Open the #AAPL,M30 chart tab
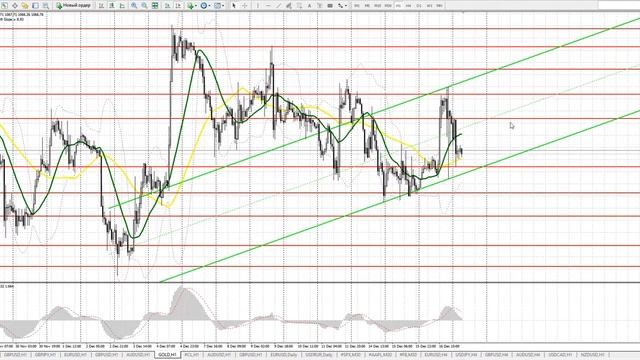 point(379,355)
